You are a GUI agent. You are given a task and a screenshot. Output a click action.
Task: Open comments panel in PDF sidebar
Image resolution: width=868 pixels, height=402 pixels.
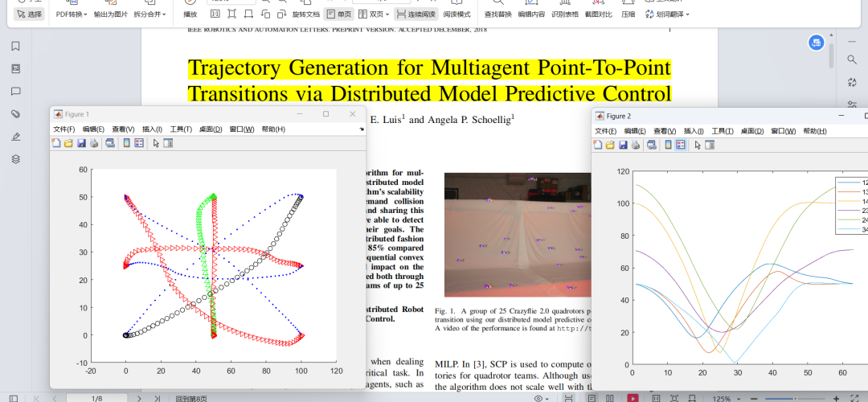[15, 92]
